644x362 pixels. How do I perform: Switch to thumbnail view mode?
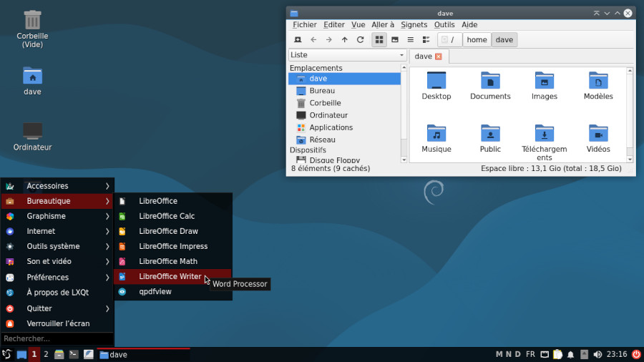[x=395, y=40]
